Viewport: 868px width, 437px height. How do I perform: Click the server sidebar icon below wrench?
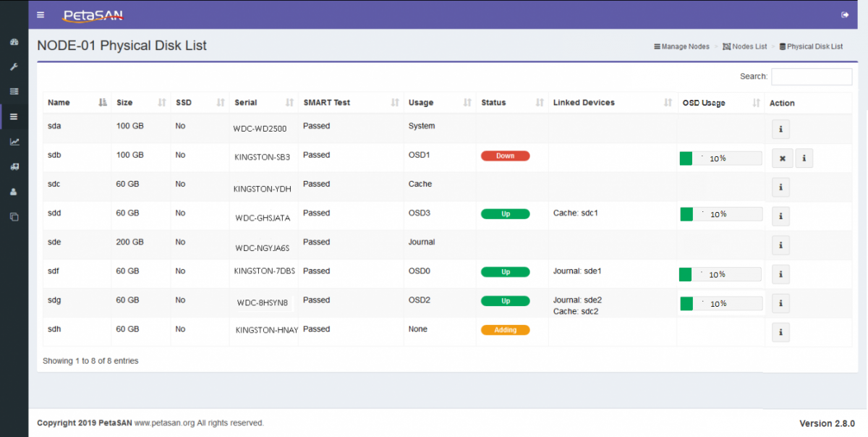point(14,91)
